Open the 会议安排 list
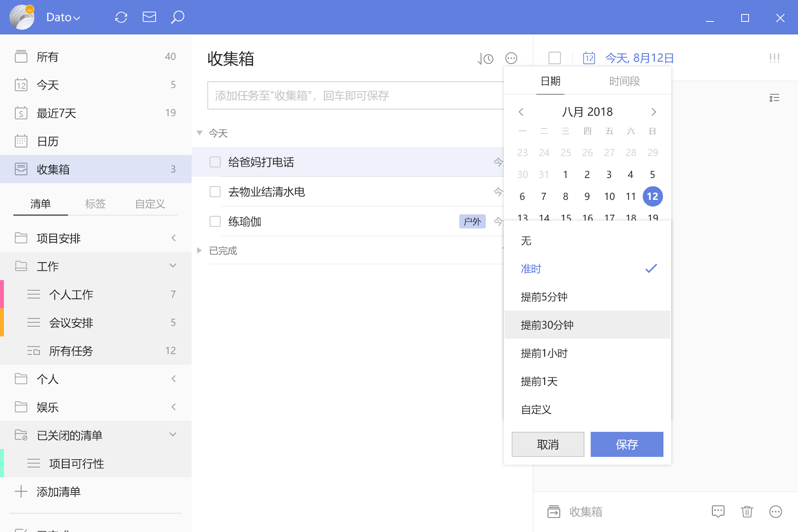The image size is (798, 532). click(96, 323)
